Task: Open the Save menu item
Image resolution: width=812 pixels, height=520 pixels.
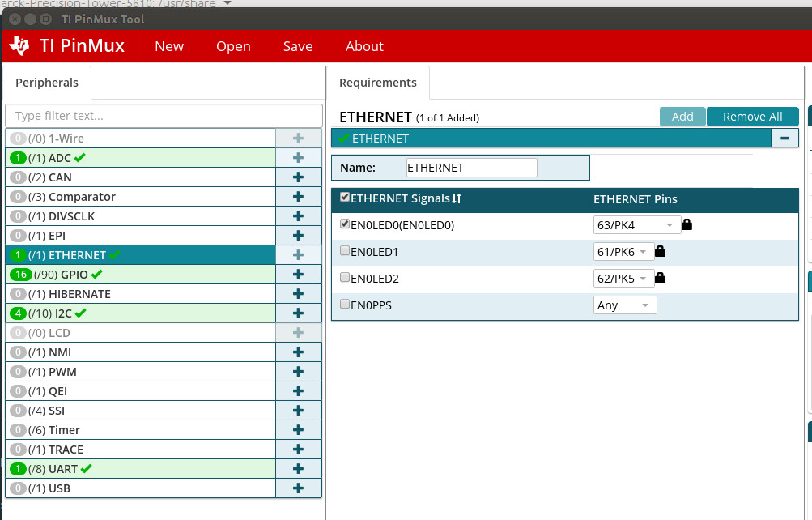Action: click(x=297, y=46)
